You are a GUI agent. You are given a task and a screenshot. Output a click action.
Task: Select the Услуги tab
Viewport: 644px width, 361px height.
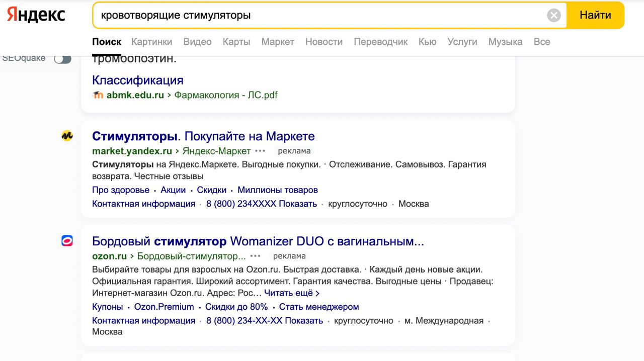tap(462, 42)
